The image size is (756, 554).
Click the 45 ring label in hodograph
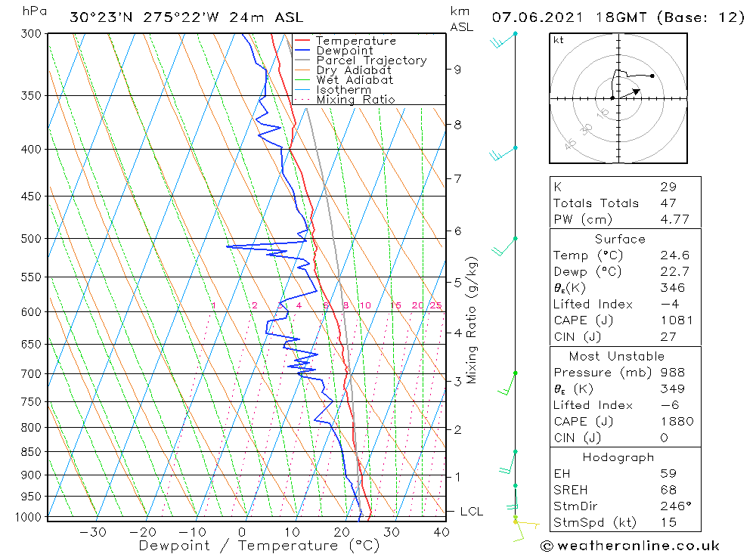[x=570, y=144]
